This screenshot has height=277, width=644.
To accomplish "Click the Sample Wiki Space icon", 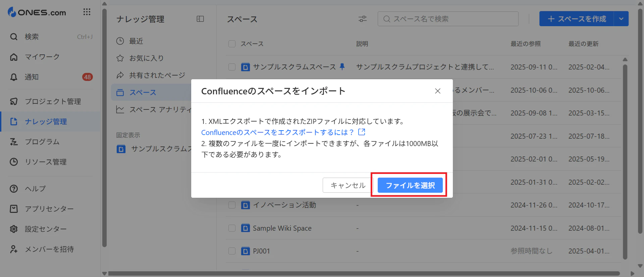I will [x=246, y=228].
